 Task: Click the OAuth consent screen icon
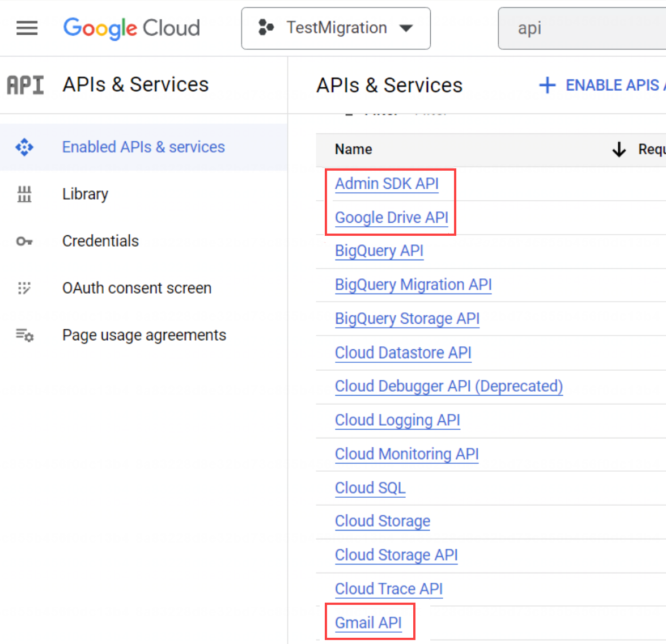(x=24, y=289)
